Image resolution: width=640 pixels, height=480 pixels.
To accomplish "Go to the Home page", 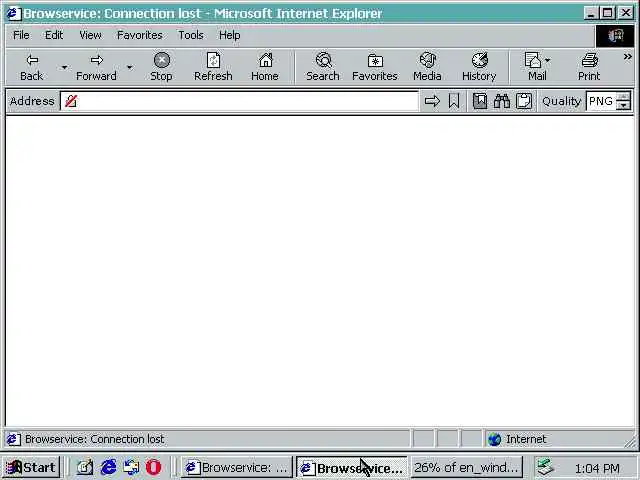I will pyautogui.click(x=265, y=67).
